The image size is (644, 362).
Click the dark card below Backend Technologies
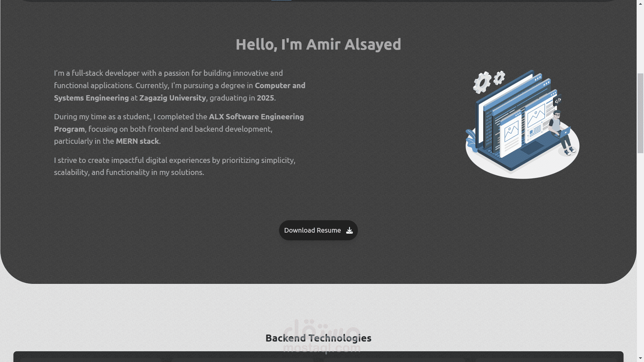[x=318, y=357]
